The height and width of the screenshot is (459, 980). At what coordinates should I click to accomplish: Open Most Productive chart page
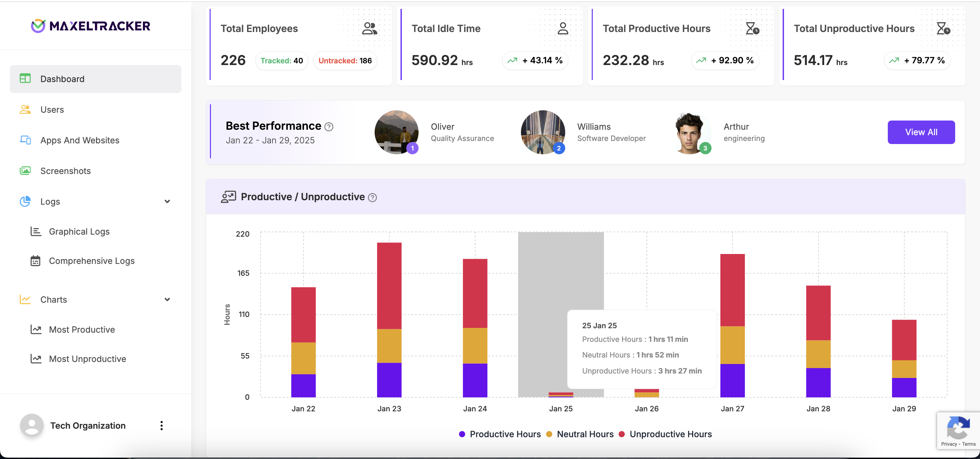(x=82, y=330)
